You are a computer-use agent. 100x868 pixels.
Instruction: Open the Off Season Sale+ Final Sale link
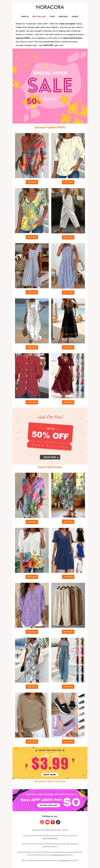pyautogui.click(x=50, y=781)
